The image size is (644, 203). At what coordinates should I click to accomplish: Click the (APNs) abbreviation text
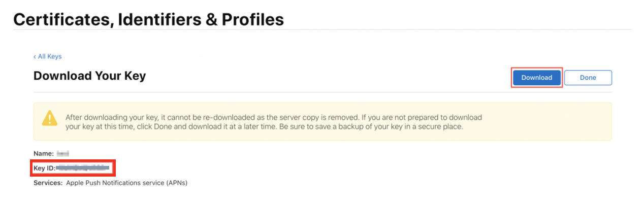tap(177, 183)
